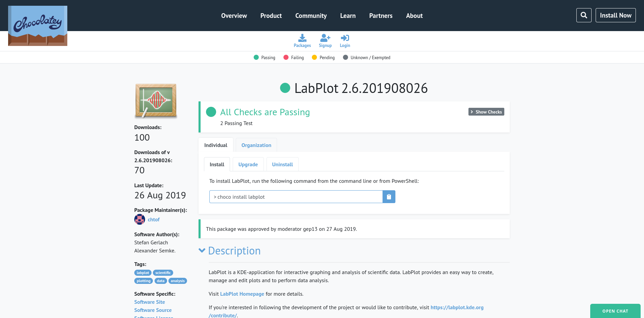Image resolution: width=644 pixels, height=318 pixels.
Task: Collapse the Description section chevron
Action: pyautogui.click(x=202, y=250)
